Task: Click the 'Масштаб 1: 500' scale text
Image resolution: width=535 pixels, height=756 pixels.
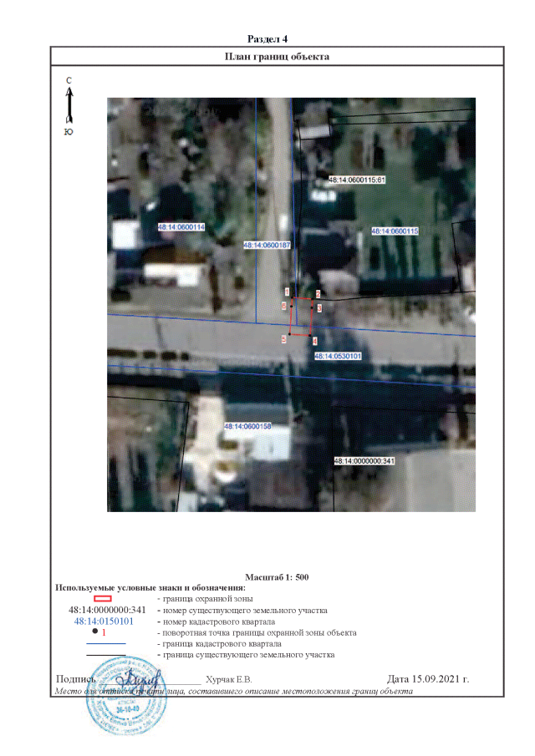Action: tap(278, 577)
